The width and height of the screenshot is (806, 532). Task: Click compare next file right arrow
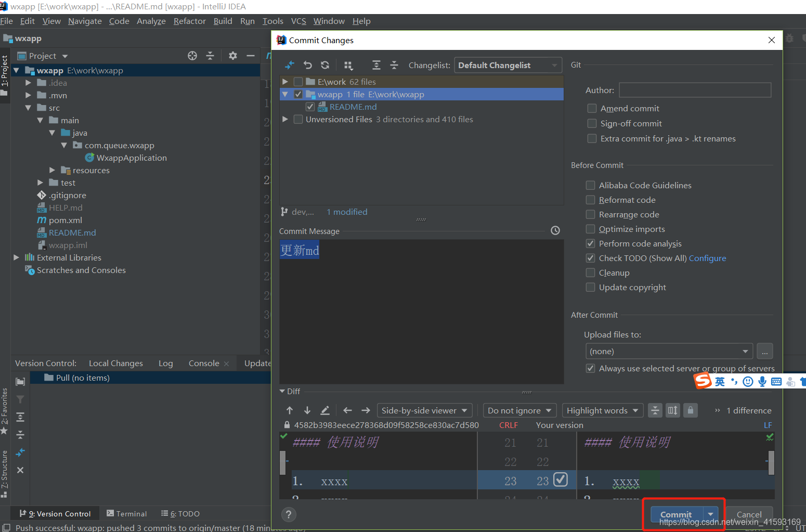tap(366, 410)
